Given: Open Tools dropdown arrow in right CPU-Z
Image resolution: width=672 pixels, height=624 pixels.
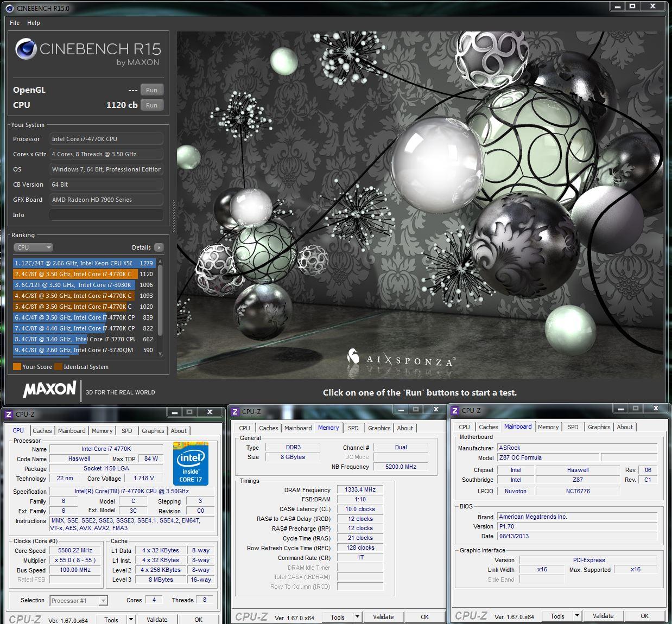Looking at the screenshot, I should [x=577, y=616].
